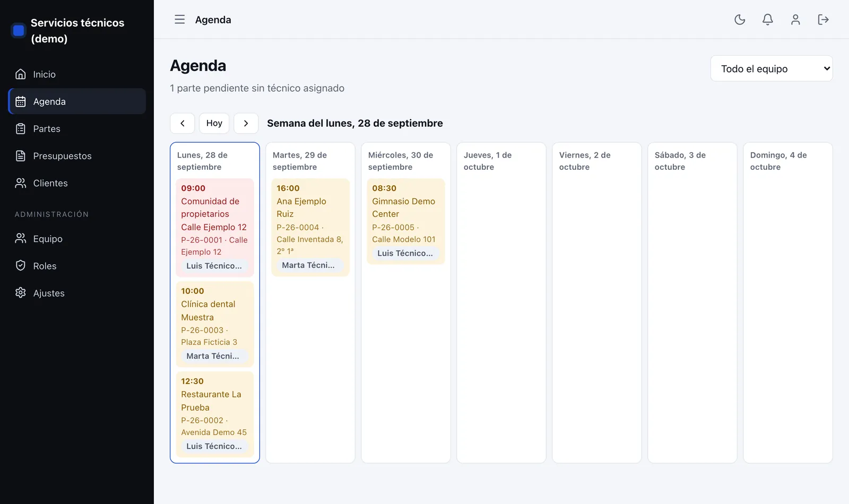Click the logout icon
Screen dimensions: 849x504
(x=823, y=20)
